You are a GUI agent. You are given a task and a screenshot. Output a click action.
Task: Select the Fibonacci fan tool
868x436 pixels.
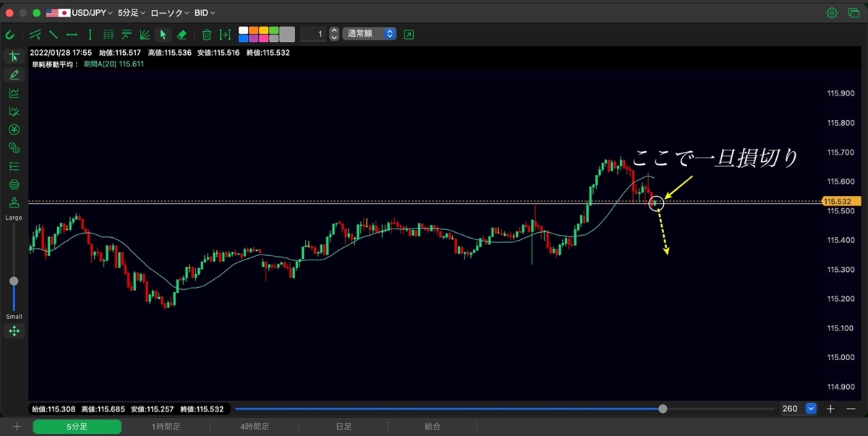point(145,34)
